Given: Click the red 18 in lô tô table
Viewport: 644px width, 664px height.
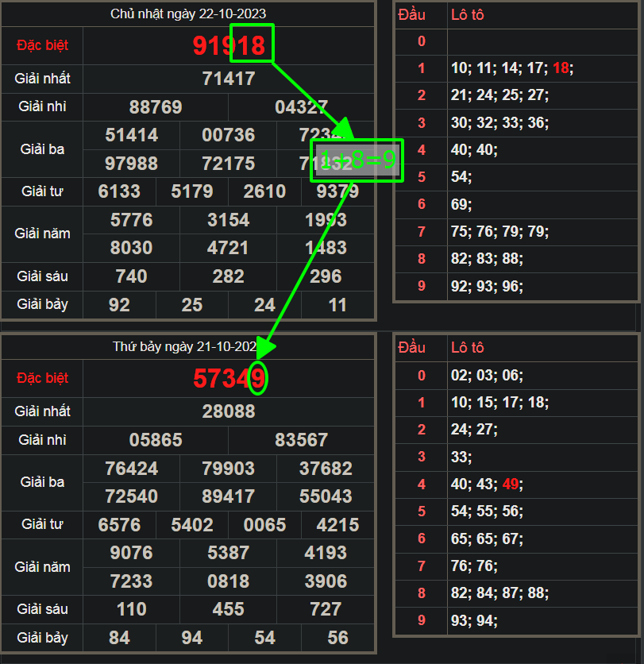Looking at the screenshot, I should coord(561,68).
